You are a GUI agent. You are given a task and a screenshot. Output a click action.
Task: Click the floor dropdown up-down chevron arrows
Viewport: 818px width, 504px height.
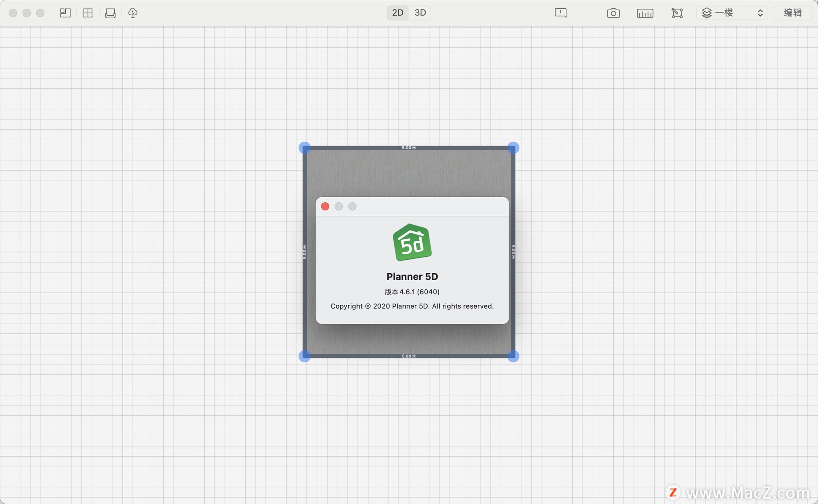760,13
